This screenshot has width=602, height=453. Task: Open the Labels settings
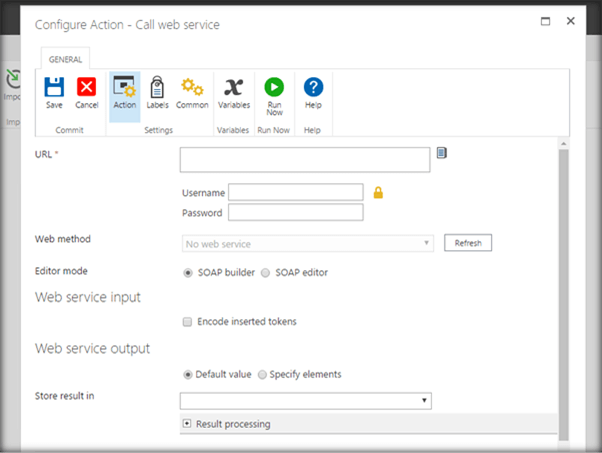[157, 87]
